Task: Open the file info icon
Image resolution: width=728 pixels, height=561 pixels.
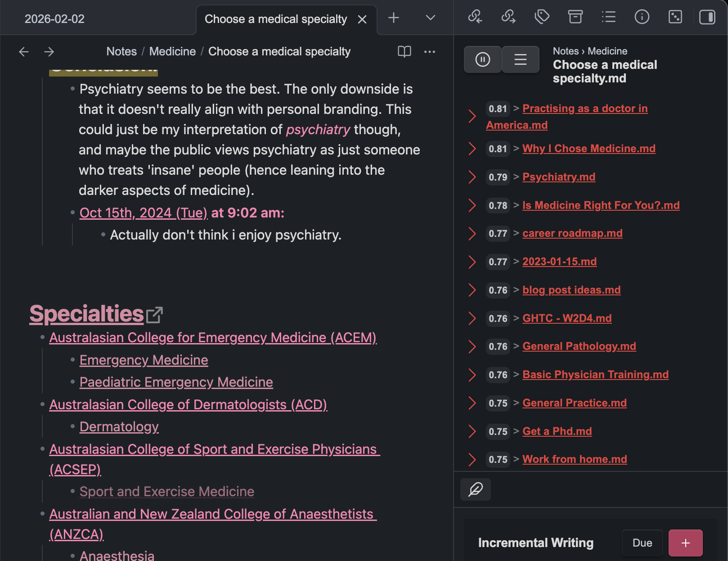Action: pyautogui.click(x=642, y=17)
